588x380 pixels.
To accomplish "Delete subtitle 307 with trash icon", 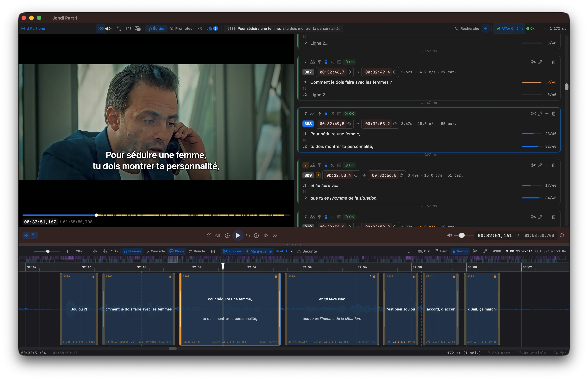I will pyautogui.click(x=553, y=62).
